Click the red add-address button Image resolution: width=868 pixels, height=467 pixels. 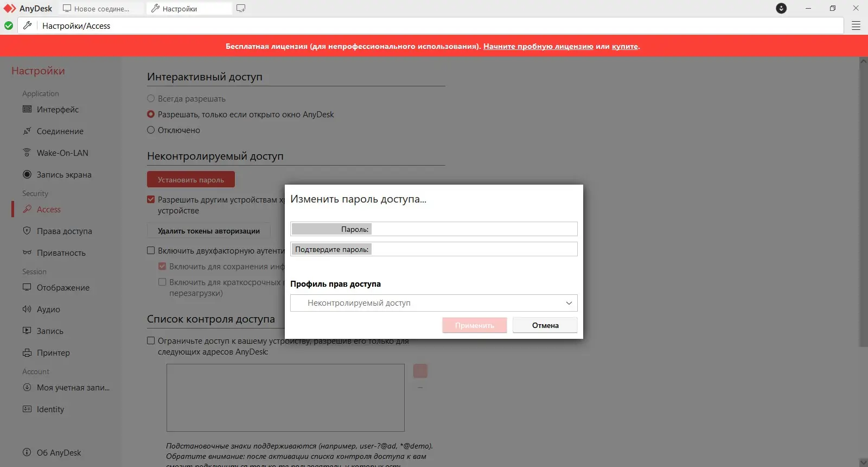(x=420, y=371)
